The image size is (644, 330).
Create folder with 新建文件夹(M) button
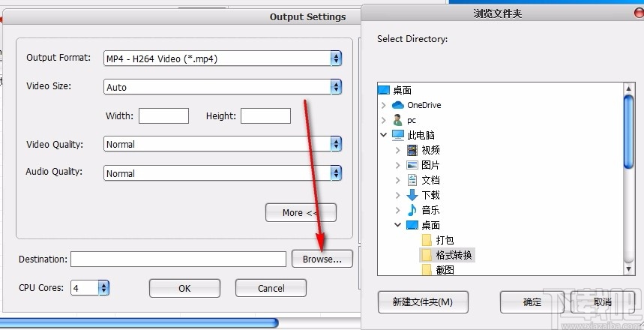click(x=423, y=302)
